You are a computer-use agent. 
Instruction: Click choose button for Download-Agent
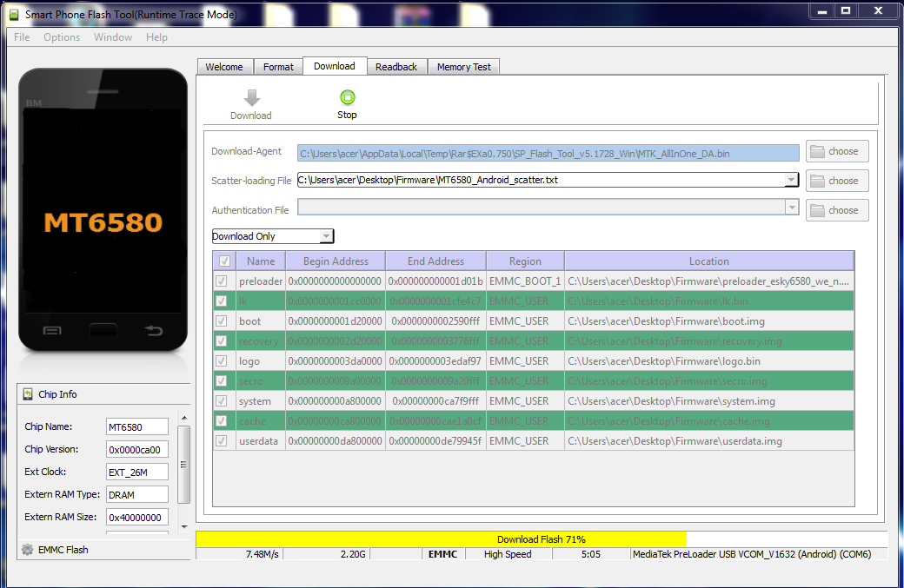(837, 151)
